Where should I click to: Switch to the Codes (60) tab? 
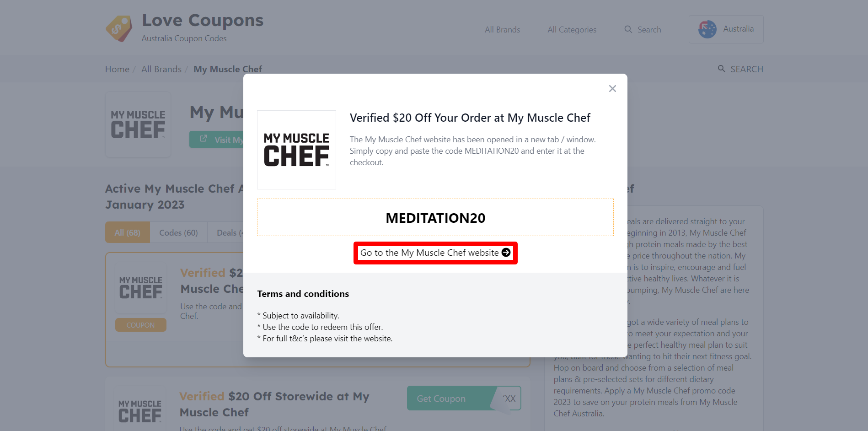(x=178, y=232)
